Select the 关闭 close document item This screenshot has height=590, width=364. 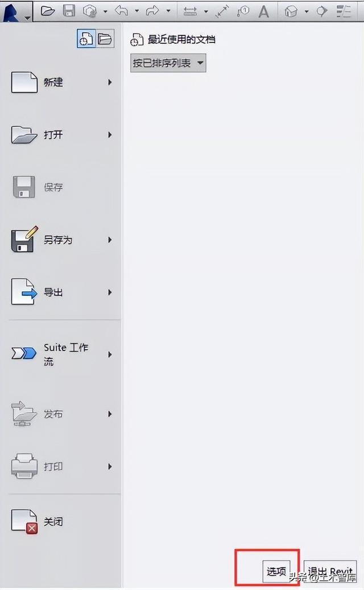[x=62, y=522]
